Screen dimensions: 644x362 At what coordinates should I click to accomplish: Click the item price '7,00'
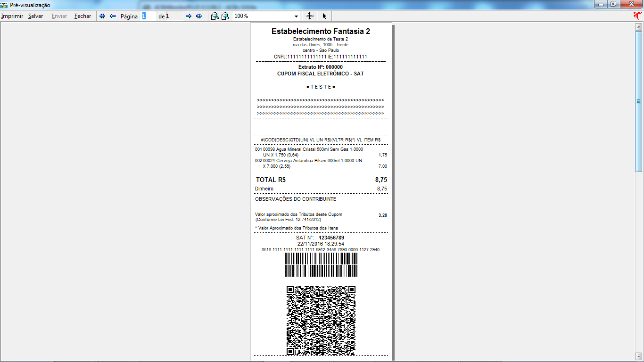click(x=383, y=166)
